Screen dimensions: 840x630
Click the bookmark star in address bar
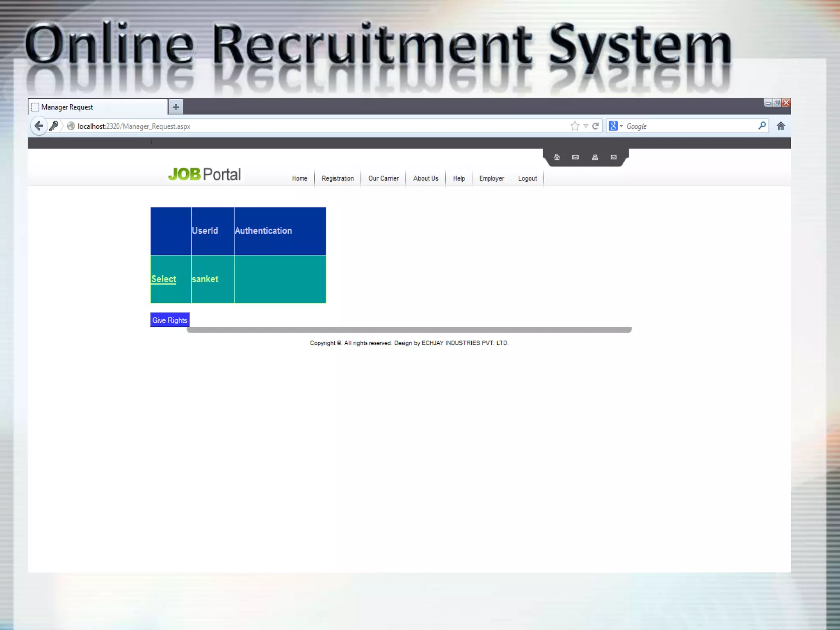tap(575, 126)
